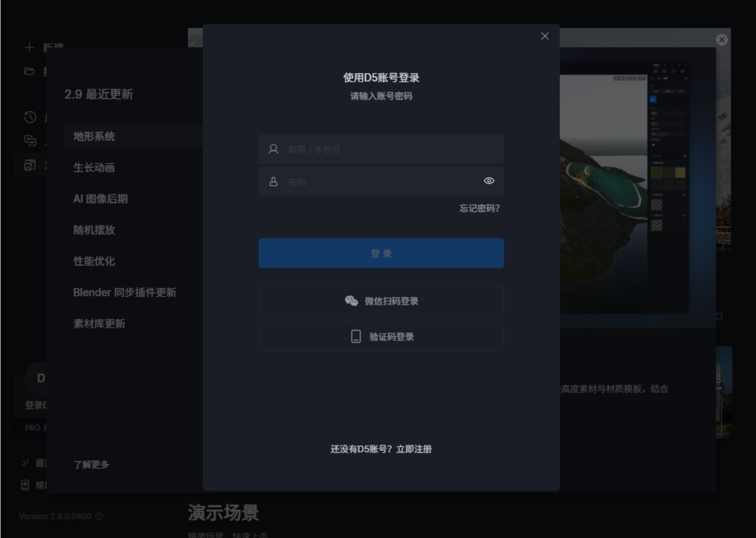Click the 邮箱 / 手机号 input field

coord(381,149)
